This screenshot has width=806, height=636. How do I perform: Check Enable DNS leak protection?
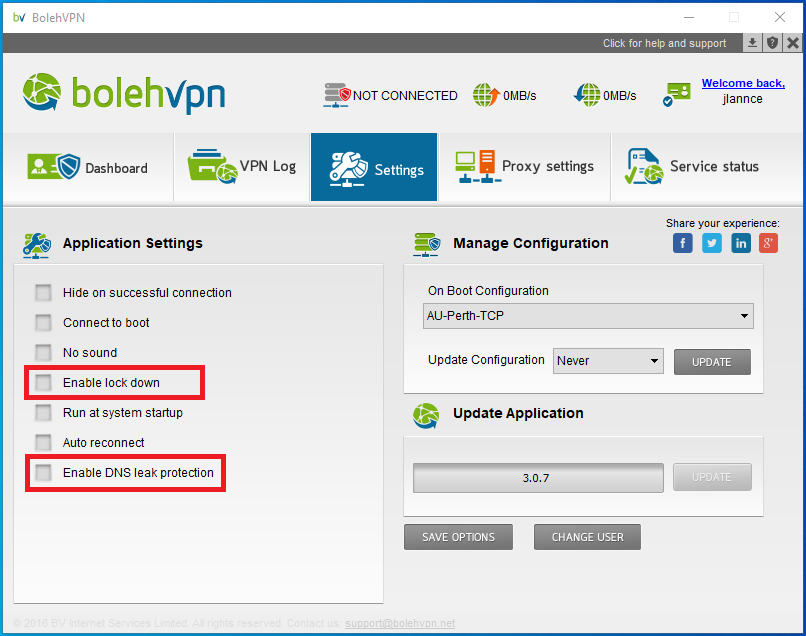click(43, 473)
